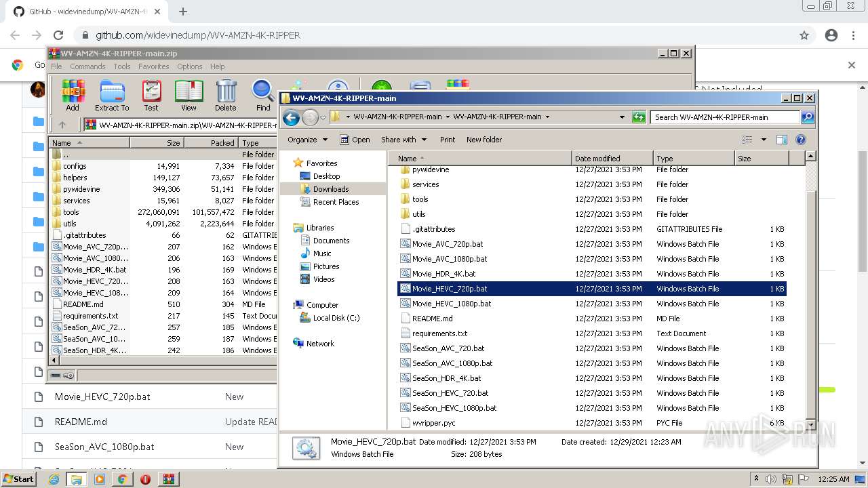Image resolution: width=868 pixels, height=488 pixels.
Task: Select Recent Places in navigation pane
Action: click(x=336, y=202)
